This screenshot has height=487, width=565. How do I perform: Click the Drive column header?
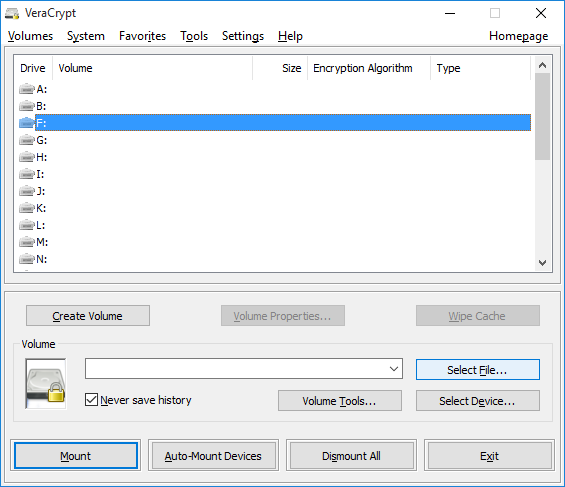pos(33,68)
